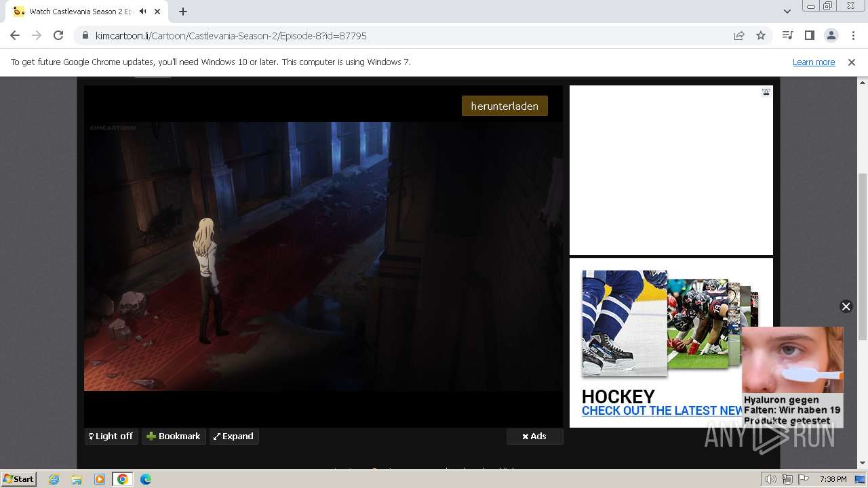Click the system tray volume icon
Viewport: 868px width, 488px height.
[771, 479]
